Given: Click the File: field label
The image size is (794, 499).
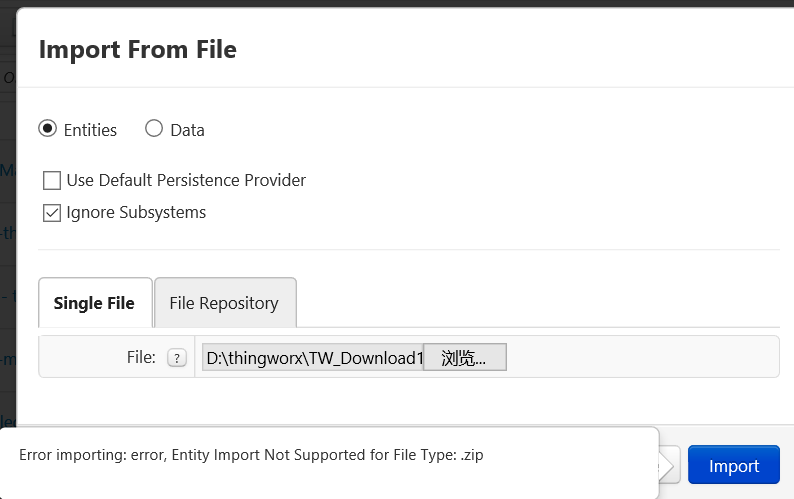Looking at the screenshot, I should click(141, 357).
